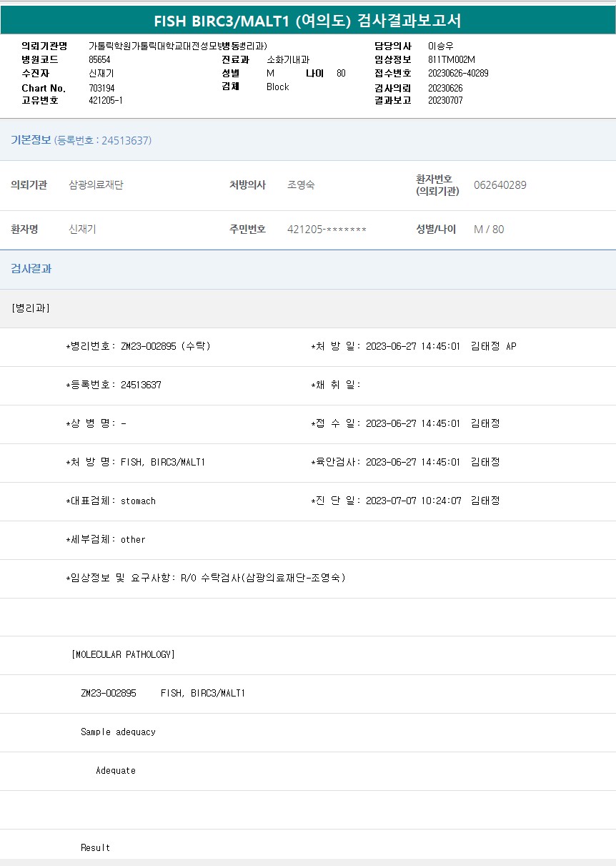Click 처방의사 name 조영숙
This screenshot has height=866, width=616.
click(x=301, y=185)
